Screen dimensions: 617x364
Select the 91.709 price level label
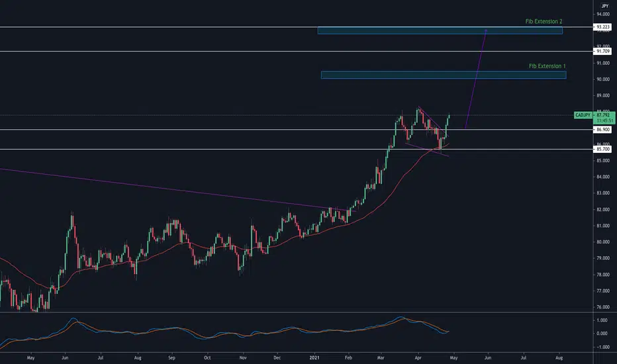[x=603, y=51]
